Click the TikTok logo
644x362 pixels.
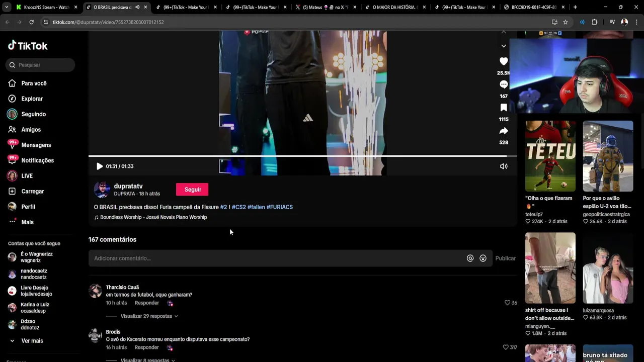(x=28, y=46)
